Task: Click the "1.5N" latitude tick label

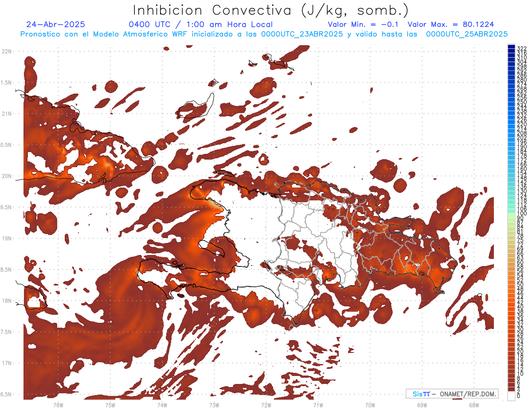Action: pos(7,82)
